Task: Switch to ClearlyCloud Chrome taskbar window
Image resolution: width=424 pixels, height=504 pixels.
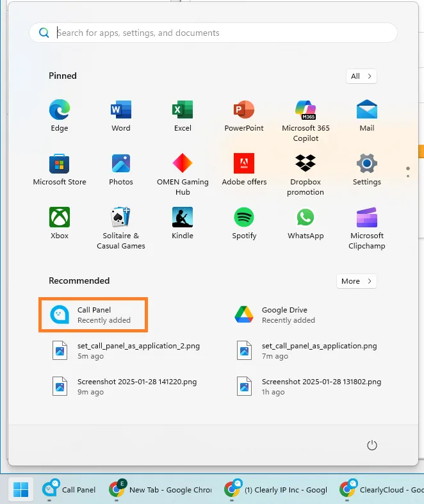Action: [381, 489]
